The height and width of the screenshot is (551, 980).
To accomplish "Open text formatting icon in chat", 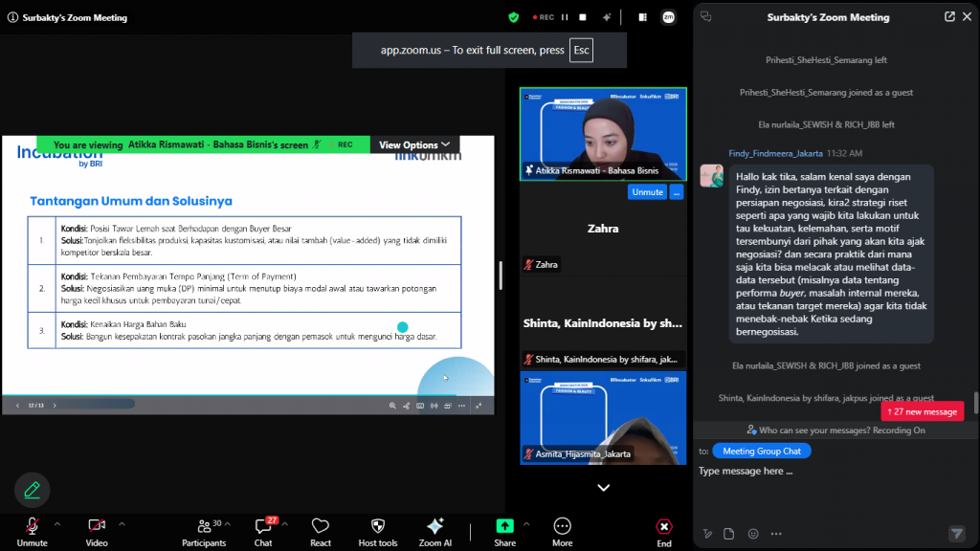I will coord(707,534).
